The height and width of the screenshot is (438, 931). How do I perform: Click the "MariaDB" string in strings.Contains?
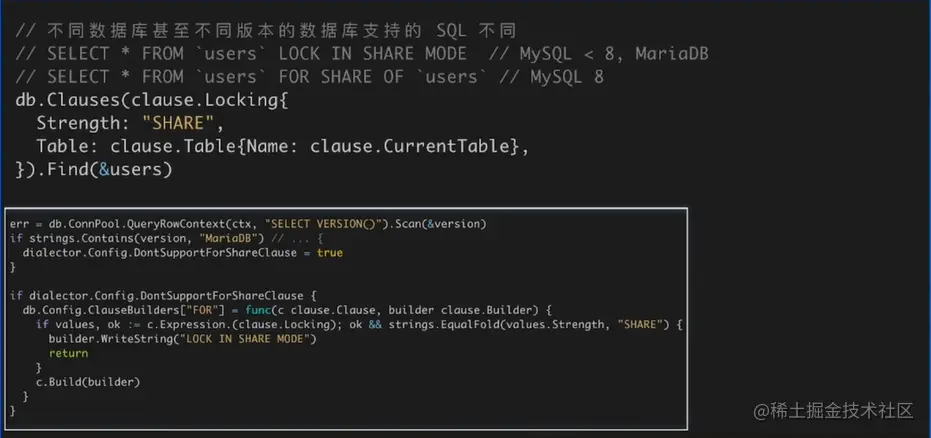click(229, 238)
